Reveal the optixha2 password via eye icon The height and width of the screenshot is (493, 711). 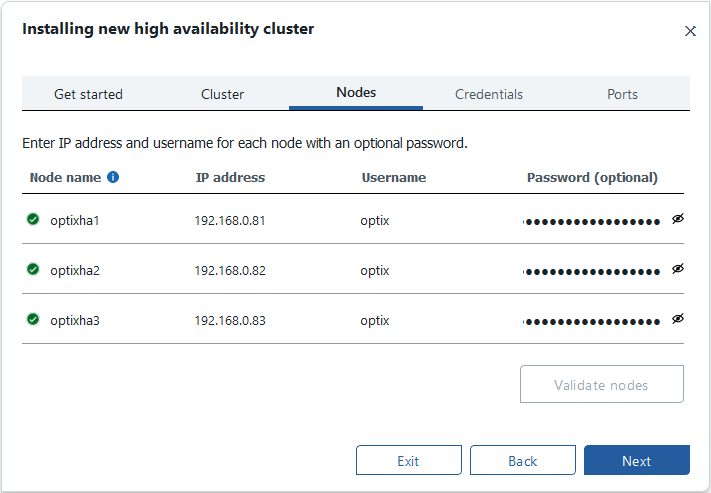[677, 269]
